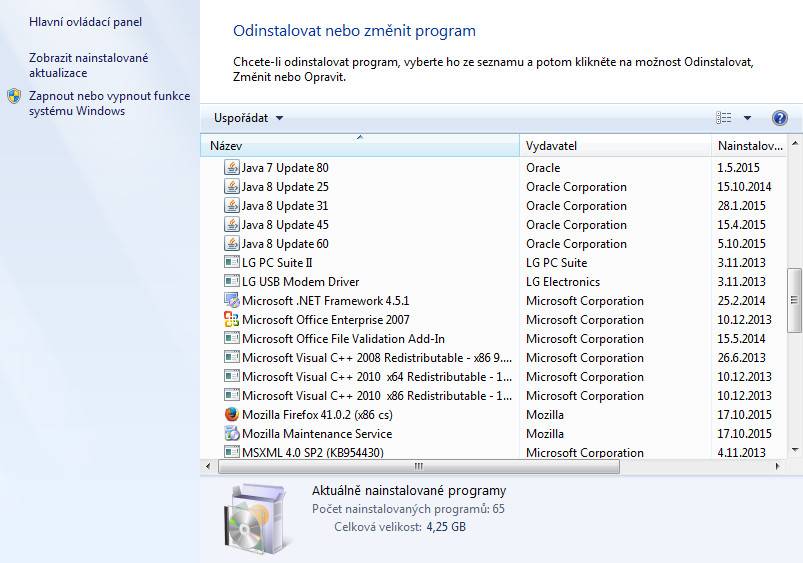Click the .NET Framework 4.5.1 icon
Image resolution: width=803 pixels, height=563 pixels.
click(232, 300)
